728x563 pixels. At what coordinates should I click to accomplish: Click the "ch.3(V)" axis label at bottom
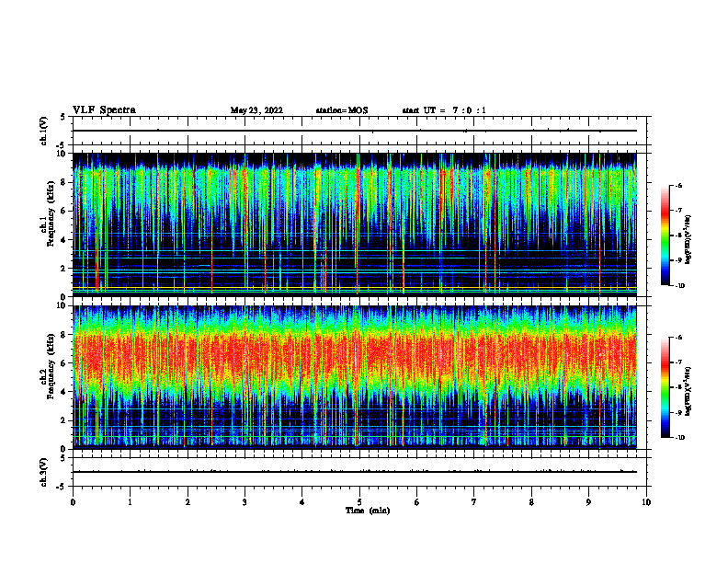44,472
